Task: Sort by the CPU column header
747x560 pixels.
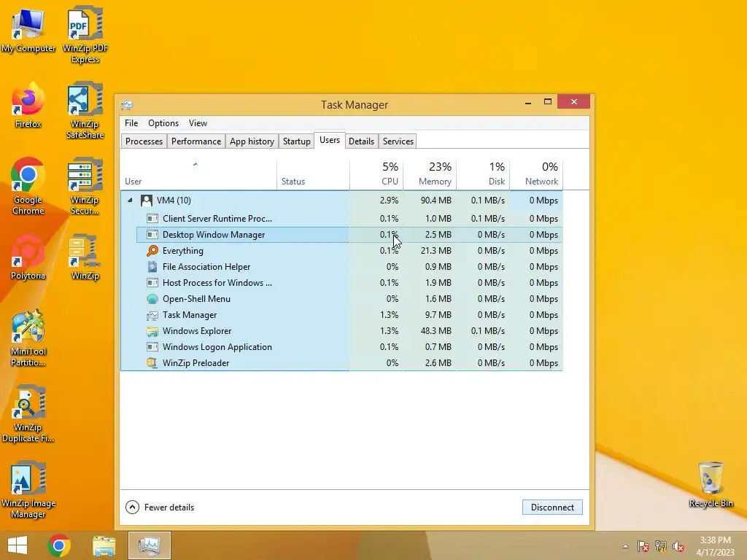Action: (376, 175)
